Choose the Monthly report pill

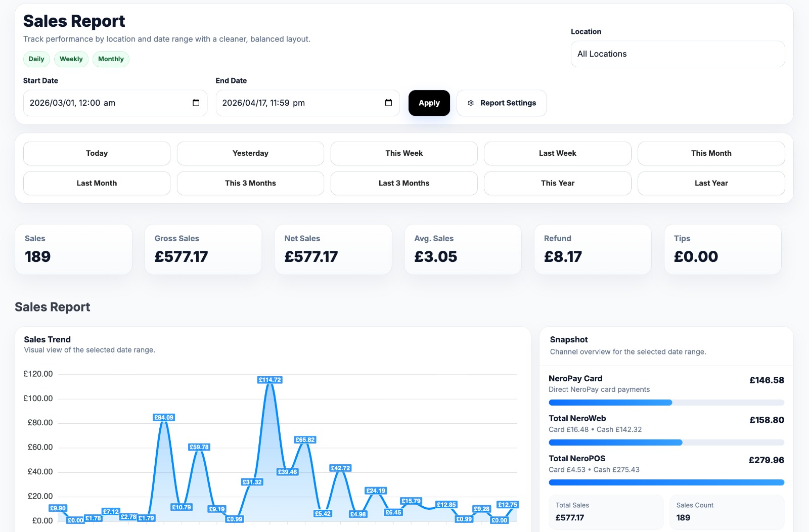pos(111,59)
